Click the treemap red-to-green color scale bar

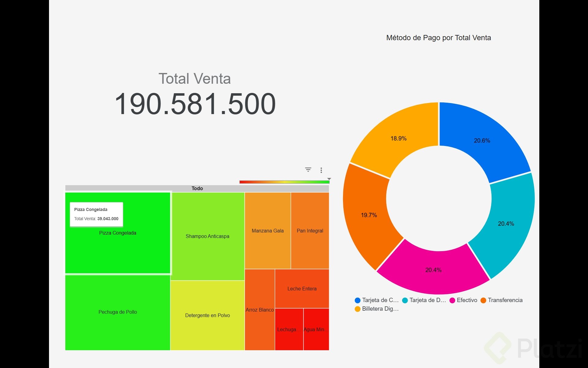(x=284, y=182)
